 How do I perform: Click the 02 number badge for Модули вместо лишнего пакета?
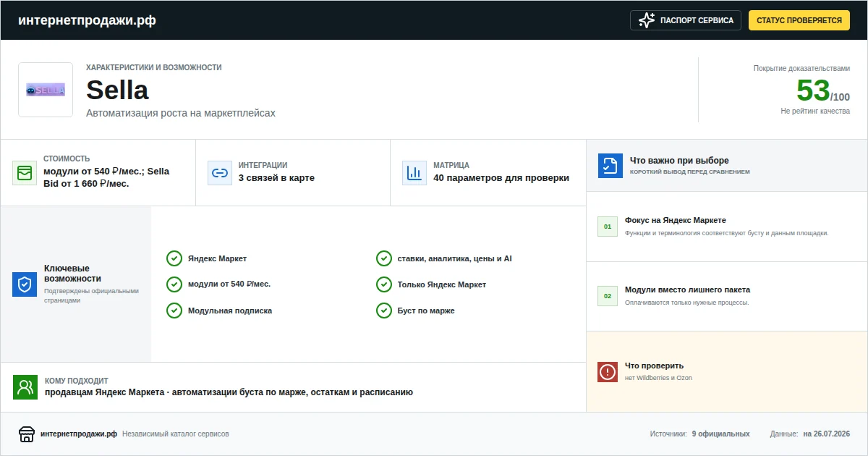click(608, 296)
